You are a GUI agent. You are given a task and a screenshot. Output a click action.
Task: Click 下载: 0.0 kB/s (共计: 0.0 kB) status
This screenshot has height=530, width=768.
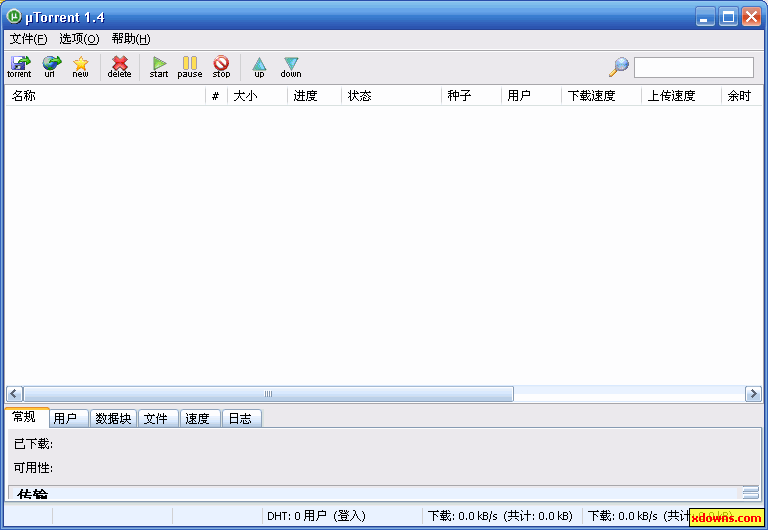[500, 516]
